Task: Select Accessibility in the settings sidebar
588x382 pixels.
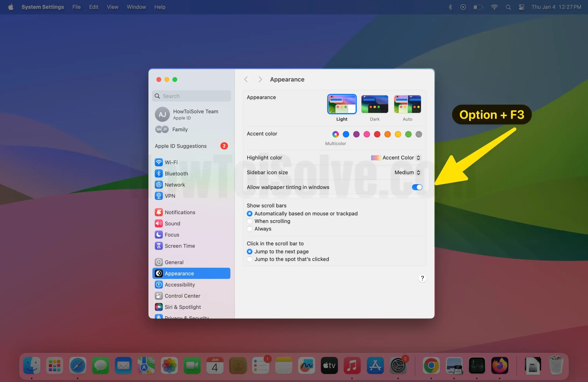Action: [x=180, y=284]
